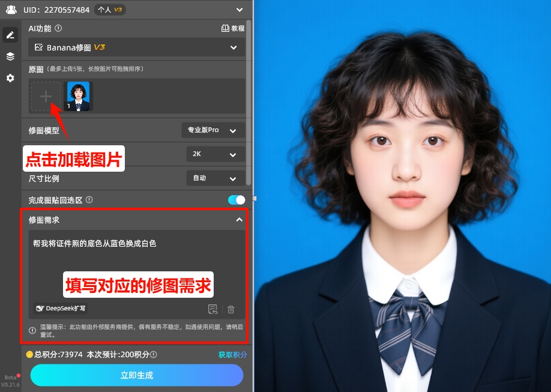This screenshot has width=551, height=392.
Task: Collapse the 修图需求 section chevron
Action: (x=239, y=220)
